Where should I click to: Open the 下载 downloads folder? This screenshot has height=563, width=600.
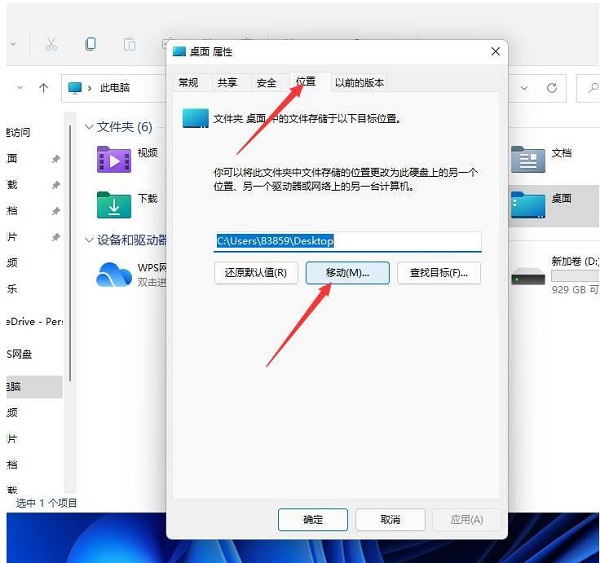(x=114, y=205)
